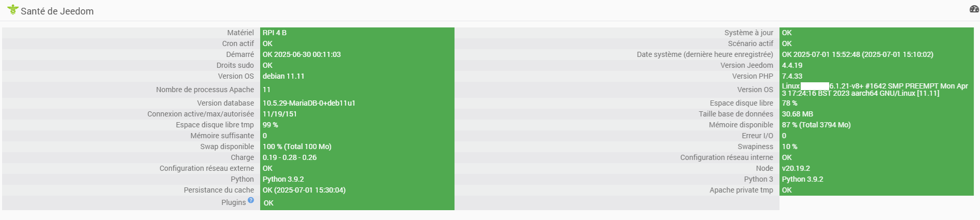Screen dimensions: 980x220
Task: Click the Version Jeedom 4.4.19 value
Action: click(x=792, y=65)
